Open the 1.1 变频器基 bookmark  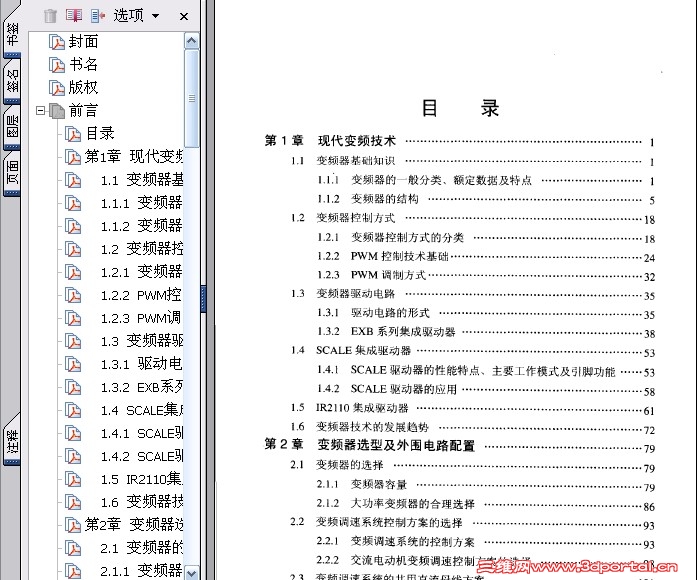pos(142,180)
